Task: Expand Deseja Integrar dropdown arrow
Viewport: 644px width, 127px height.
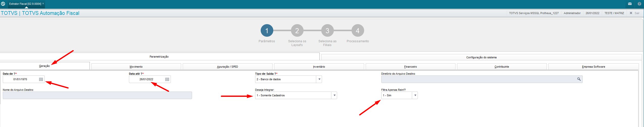Action: (334, 95)
